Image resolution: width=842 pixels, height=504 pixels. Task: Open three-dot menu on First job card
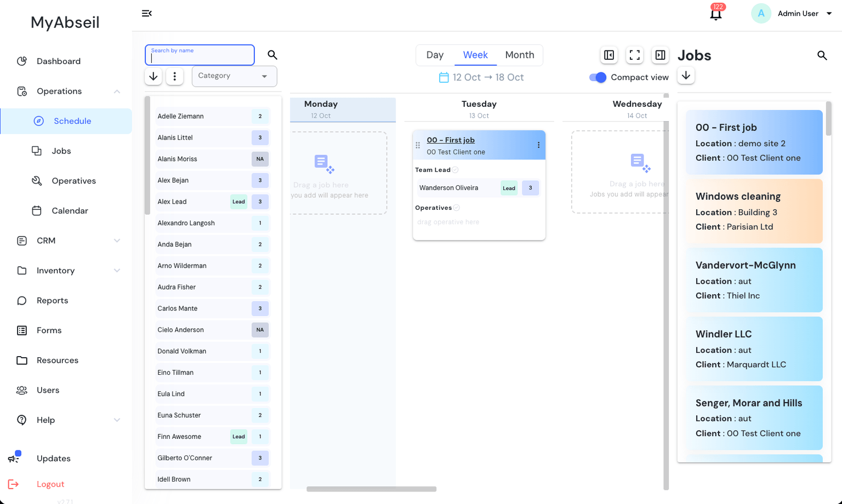(539, 145)
